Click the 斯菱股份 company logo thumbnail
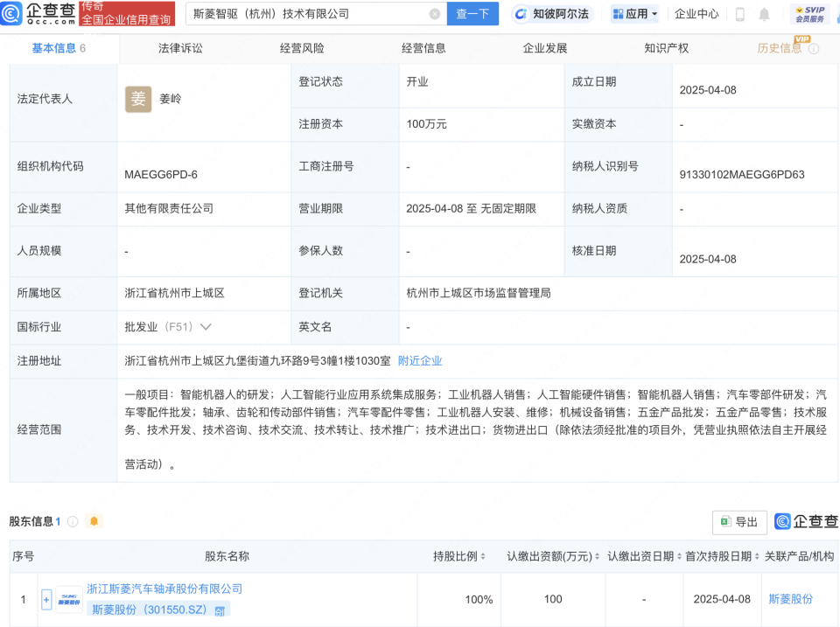The image size is (840, 627). (x=68, y=599)
